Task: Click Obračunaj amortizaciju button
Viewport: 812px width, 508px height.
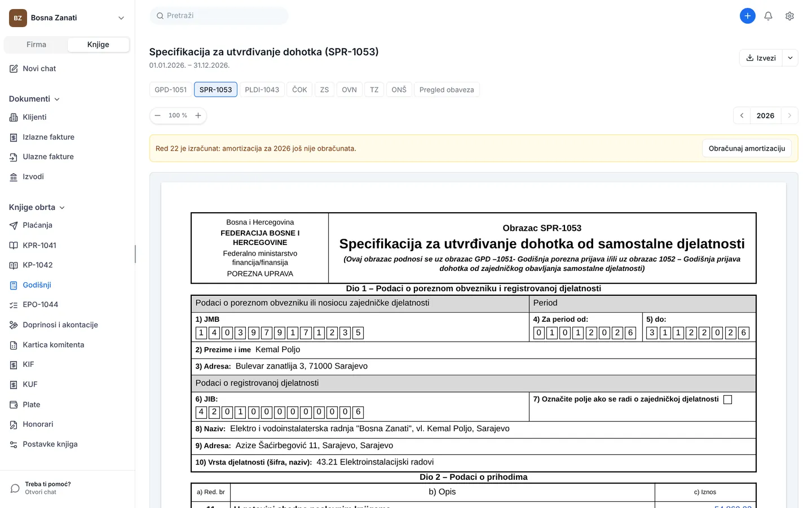Action: tap(747, 148)
